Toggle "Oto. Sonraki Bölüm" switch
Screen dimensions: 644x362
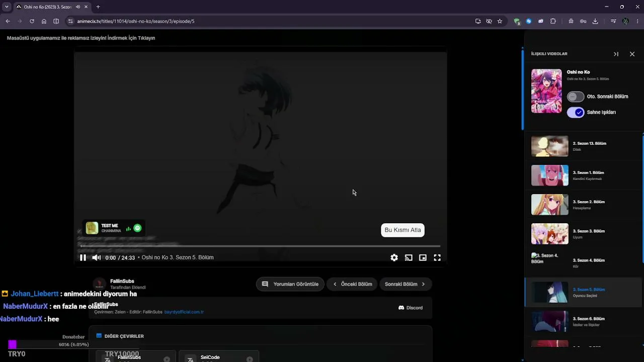[576, 97]
